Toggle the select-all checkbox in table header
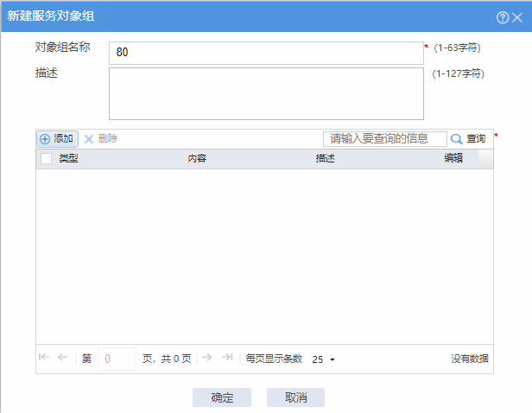Screen dimensions: 532x413 click(46, 159)
